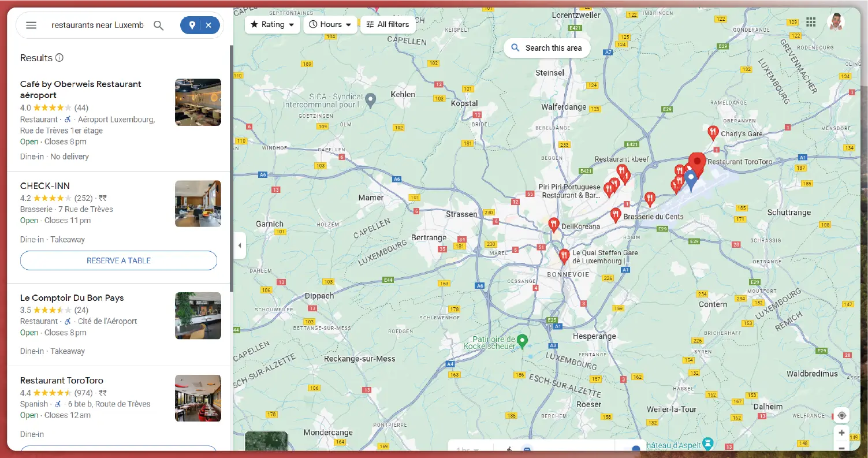Click Search this area button

(x=546, y=48)
